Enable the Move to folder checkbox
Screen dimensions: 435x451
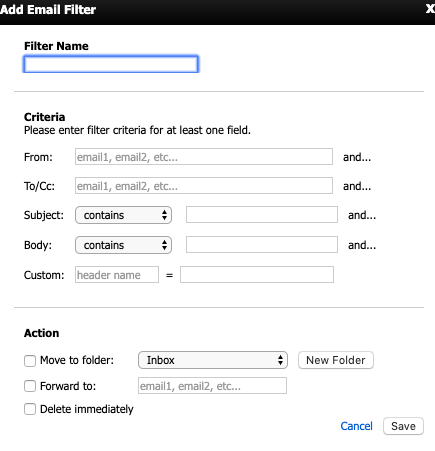point(30,360)
